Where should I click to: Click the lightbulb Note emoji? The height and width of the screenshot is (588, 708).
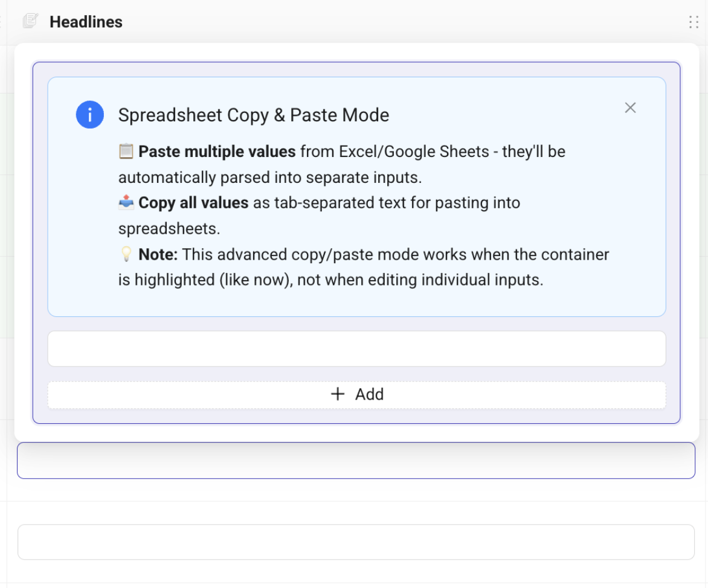pyautogui.click(x=126, y=255)
